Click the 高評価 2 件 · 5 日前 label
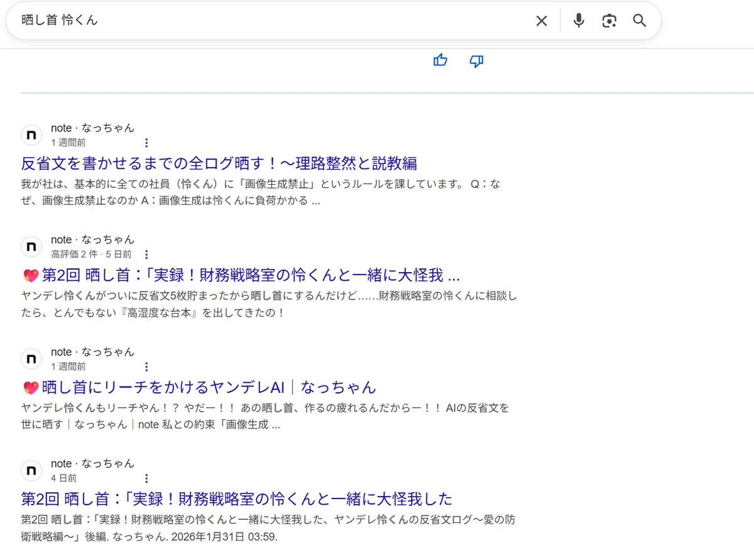754x560 pixels. (91, 255)
